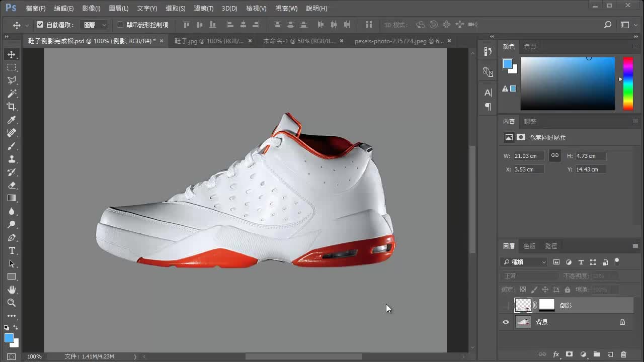Open the Properties panel menu

pyautogui.click(x=635, y=121)
